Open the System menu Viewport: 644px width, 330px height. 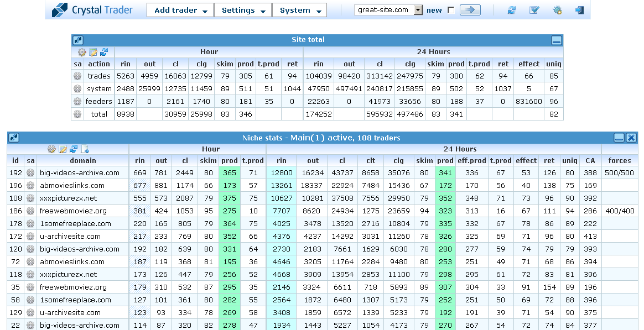click(x=299, y=11)
